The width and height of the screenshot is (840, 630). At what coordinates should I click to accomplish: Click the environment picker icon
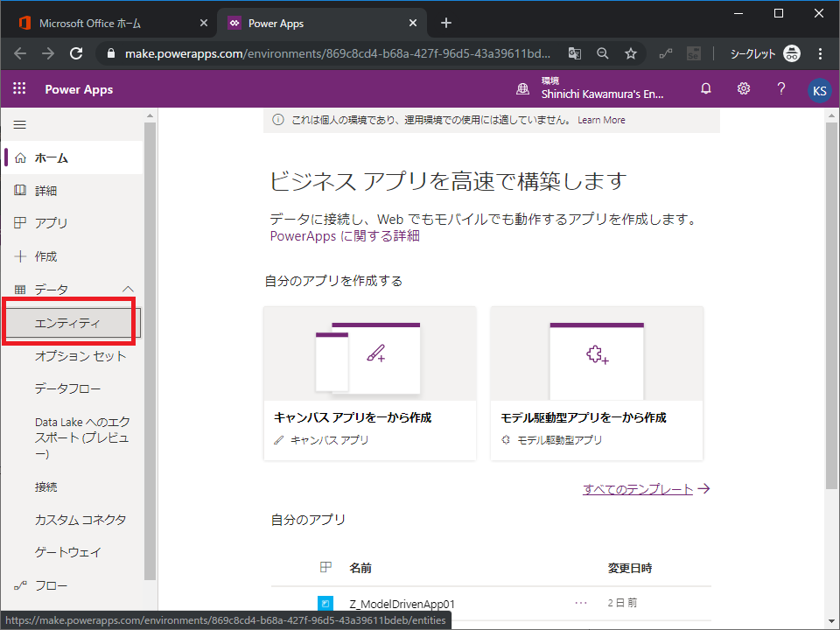click(523, 89)
